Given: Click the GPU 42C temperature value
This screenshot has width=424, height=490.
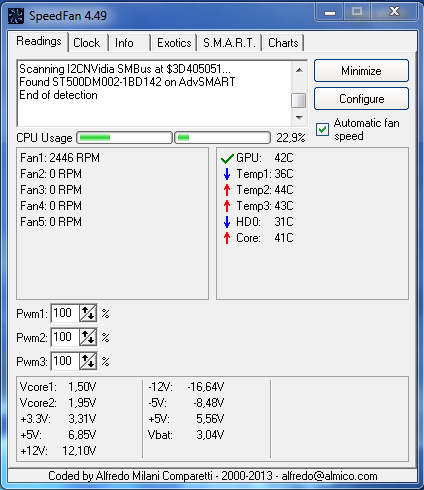Looking at the screenshot, I should point(284,158).
